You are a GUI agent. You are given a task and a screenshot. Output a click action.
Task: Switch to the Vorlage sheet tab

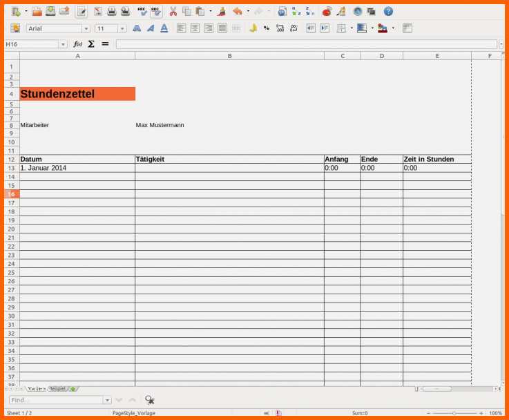37,389
